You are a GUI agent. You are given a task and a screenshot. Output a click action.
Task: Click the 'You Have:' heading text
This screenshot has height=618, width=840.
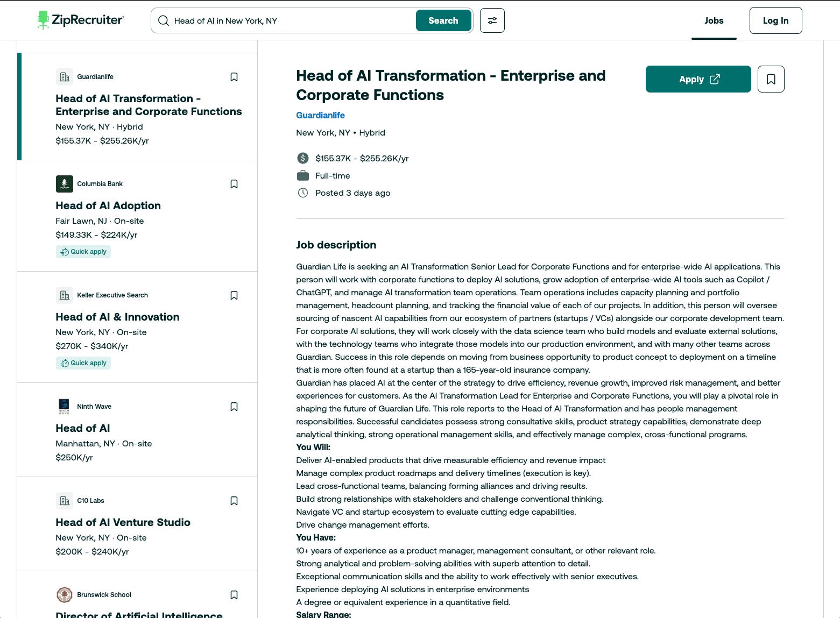point(316,537)
